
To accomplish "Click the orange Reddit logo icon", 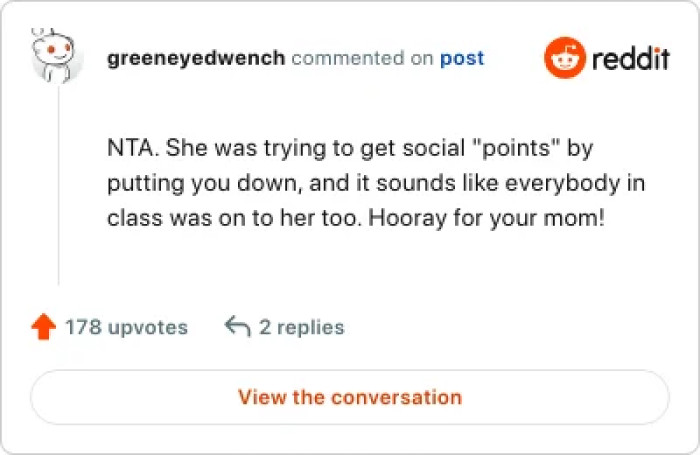I will (563, 58).
